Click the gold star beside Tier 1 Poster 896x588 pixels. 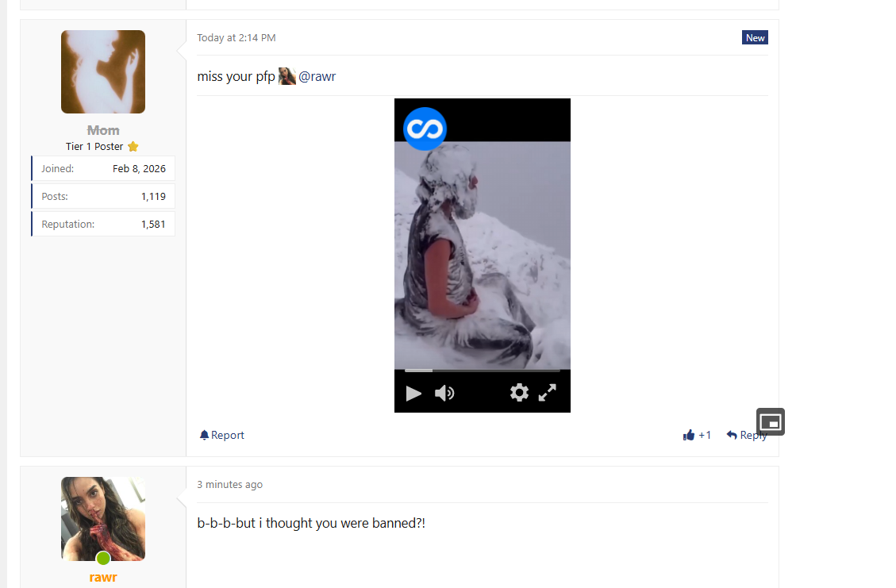click(x=133, y=147)
